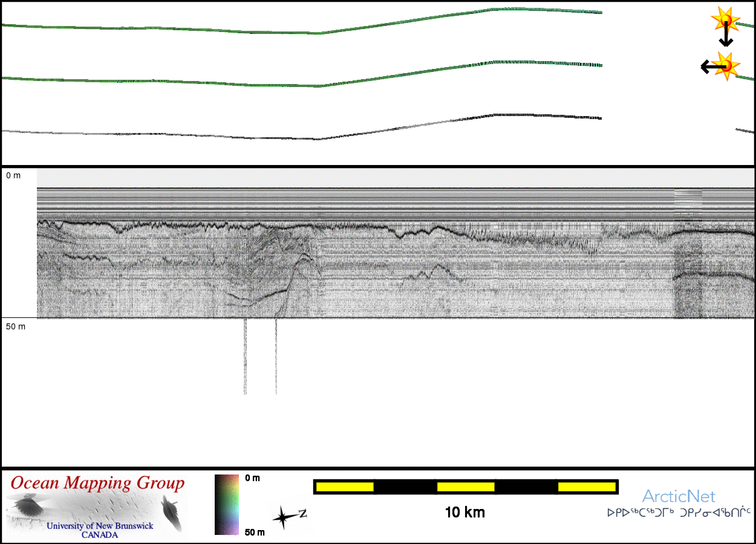Click the 0 m color legend label
This screenshot has width=756, height=544.
pyautogui.click(x=252, y=478)
